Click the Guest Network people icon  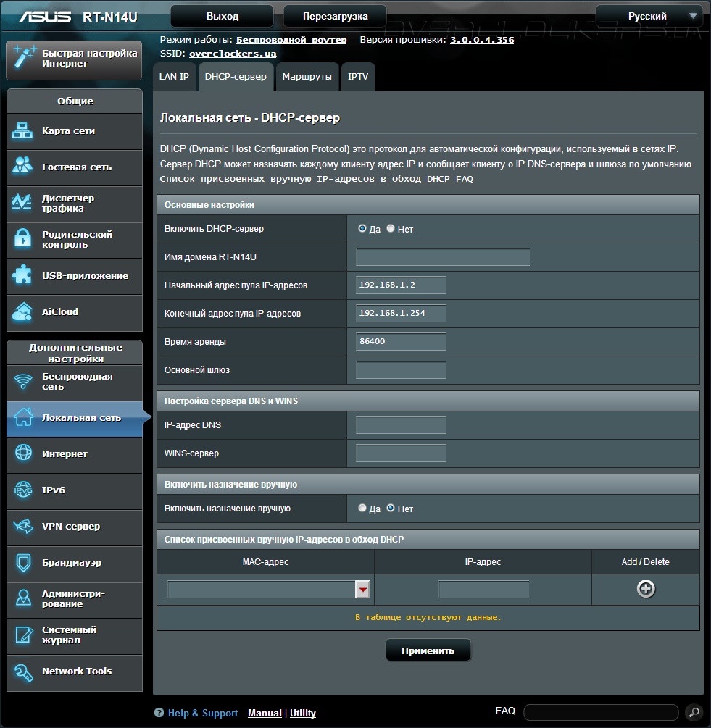coord(22,166)
